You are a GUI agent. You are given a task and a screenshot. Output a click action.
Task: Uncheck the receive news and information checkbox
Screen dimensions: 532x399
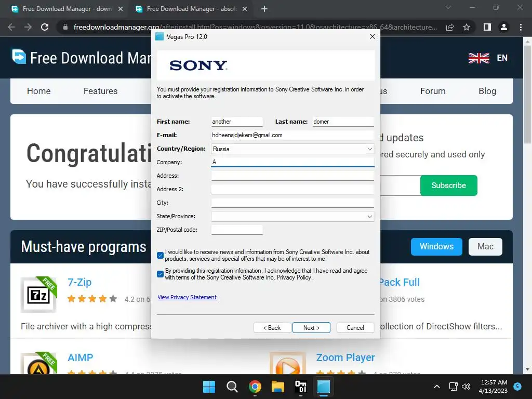pos(161,255)
